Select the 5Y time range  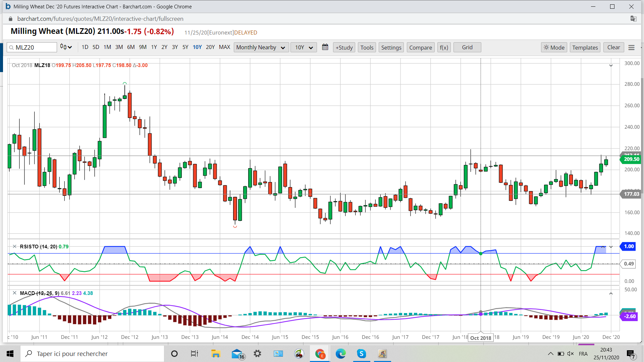click(185, 47)
